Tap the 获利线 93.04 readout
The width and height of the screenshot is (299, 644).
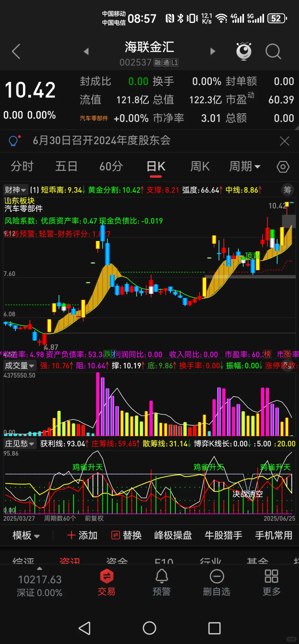64,444
